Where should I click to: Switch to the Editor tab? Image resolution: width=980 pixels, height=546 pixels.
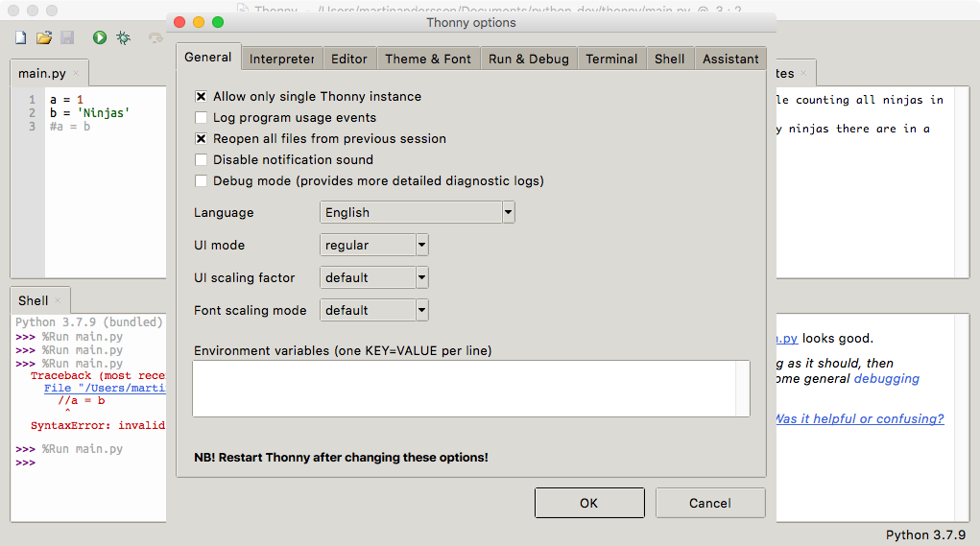(x=349, y=59)
